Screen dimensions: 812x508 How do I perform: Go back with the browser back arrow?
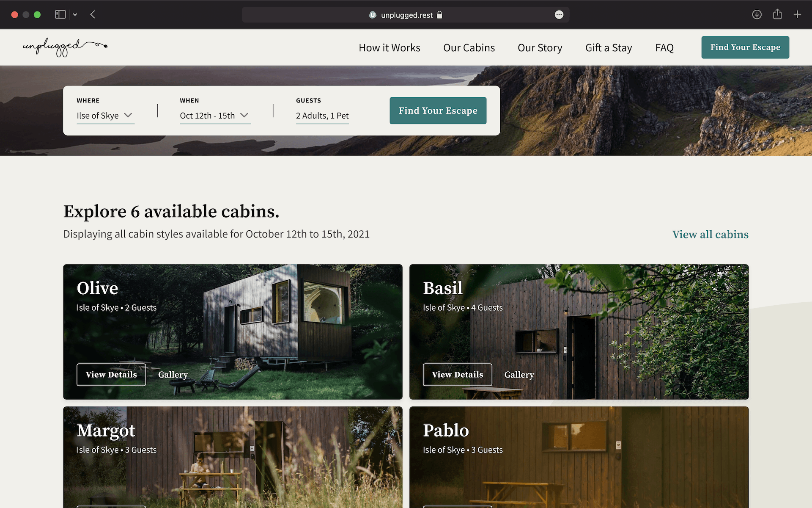[x=93, y=14]
